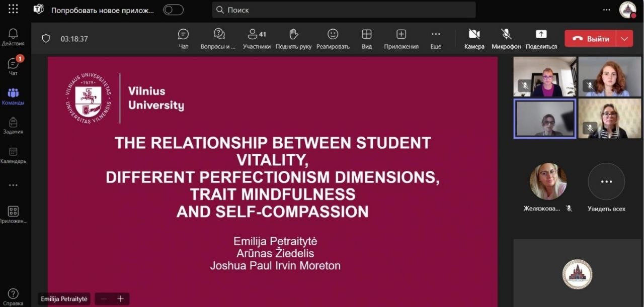Switch to the Teams tab in the sidebar
644x307 pixels.
pyautogui.click(x=13, y=96)
